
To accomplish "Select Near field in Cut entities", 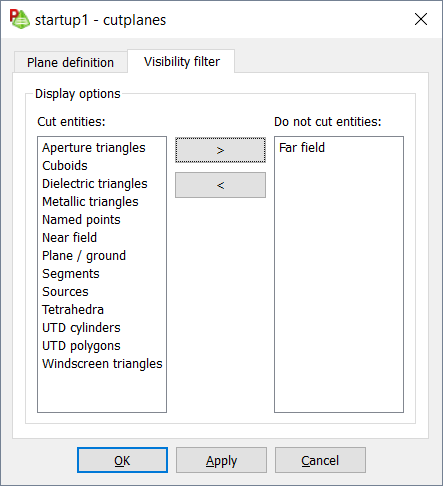I will click(69, 238).
